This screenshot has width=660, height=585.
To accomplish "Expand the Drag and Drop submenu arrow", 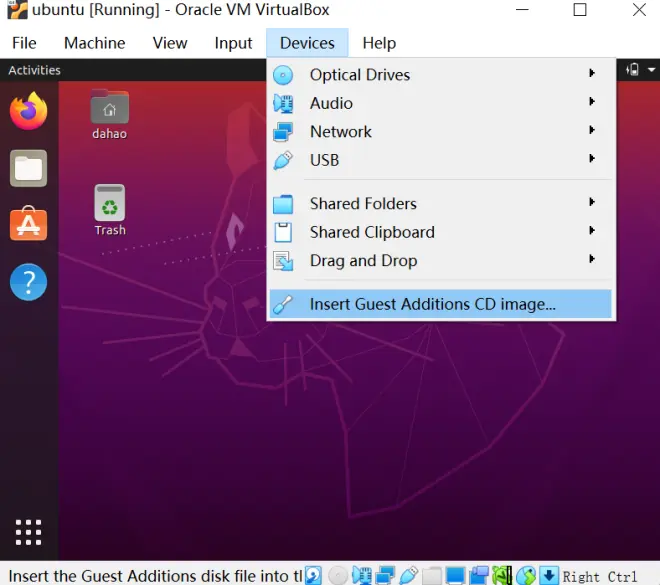I will point(592,259).
